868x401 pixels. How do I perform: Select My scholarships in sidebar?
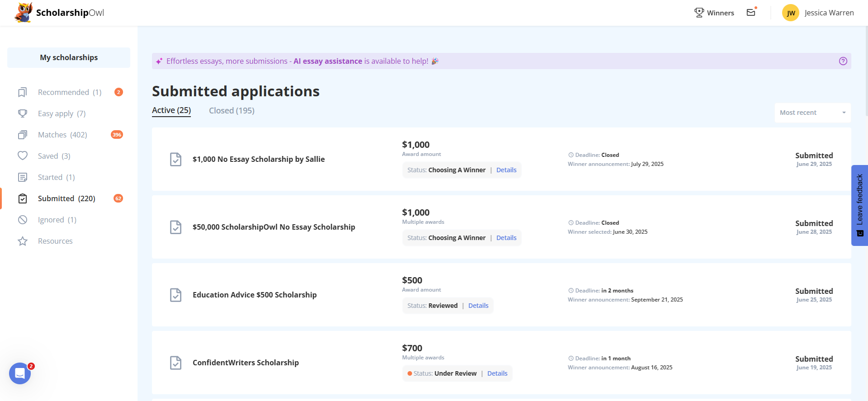tap(69, 57)
